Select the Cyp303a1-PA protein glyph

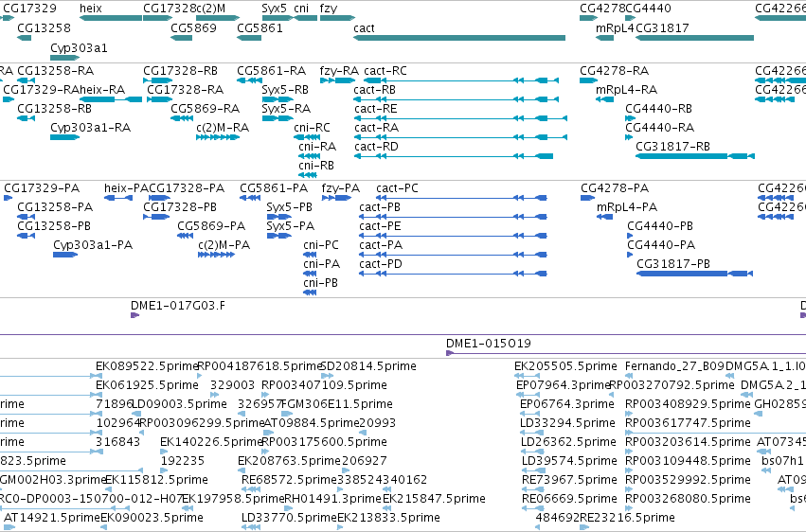(65, 255)
